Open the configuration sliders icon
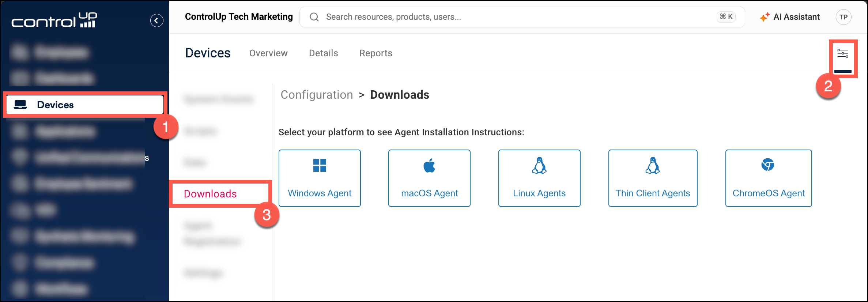The height and width of the screenshot is (302, 868). [843, 53]
